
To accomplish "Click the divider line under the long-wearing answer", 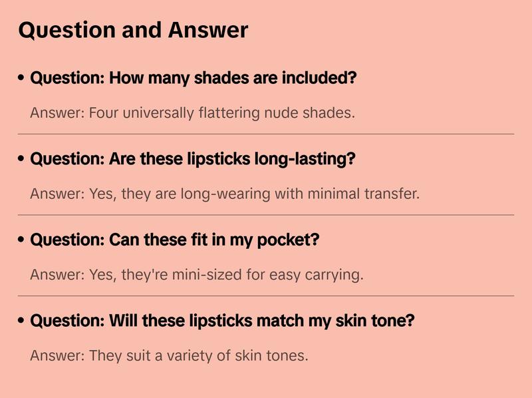I will point(266,215).
